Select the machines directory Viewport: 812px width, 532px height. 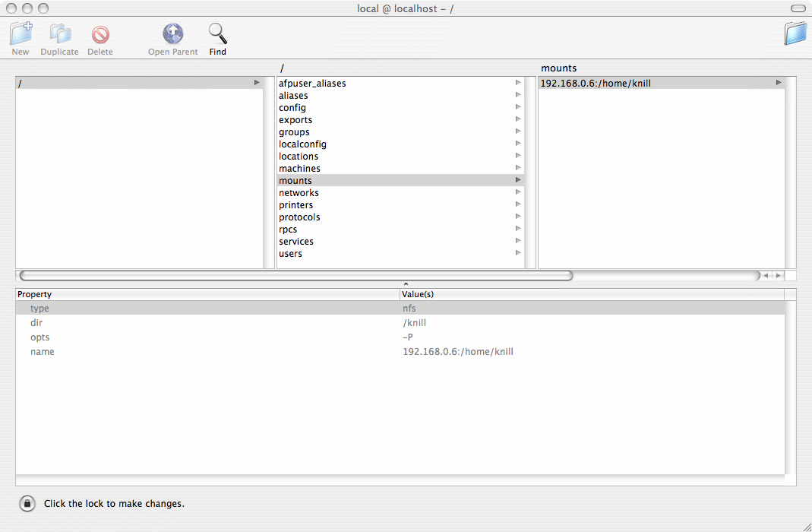coord(299,169)
